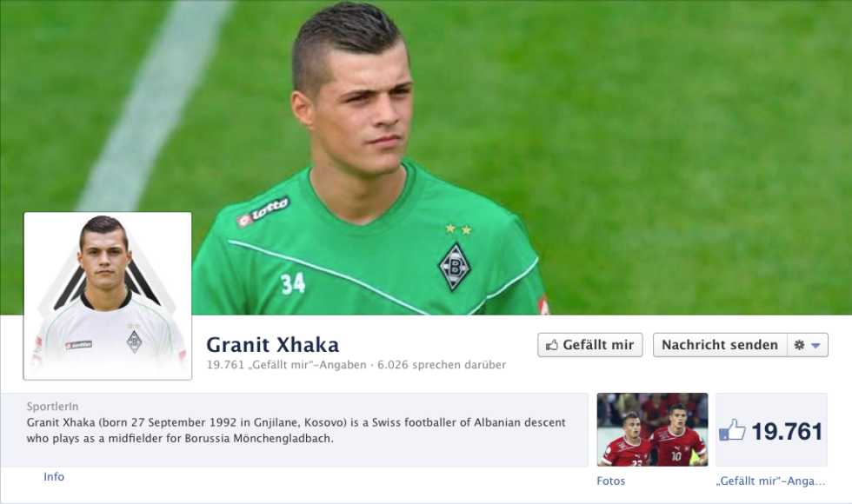Open the „Gefällt mir"-Anga... link

[770, 481]
